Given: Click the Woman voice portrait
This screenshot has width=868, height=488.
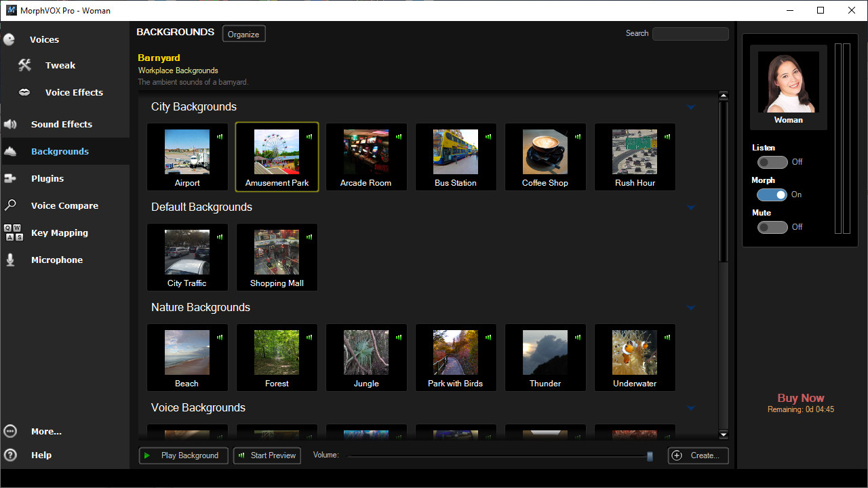Looking at the screenshot, I should pyautogui.click(x=789, y=82).
